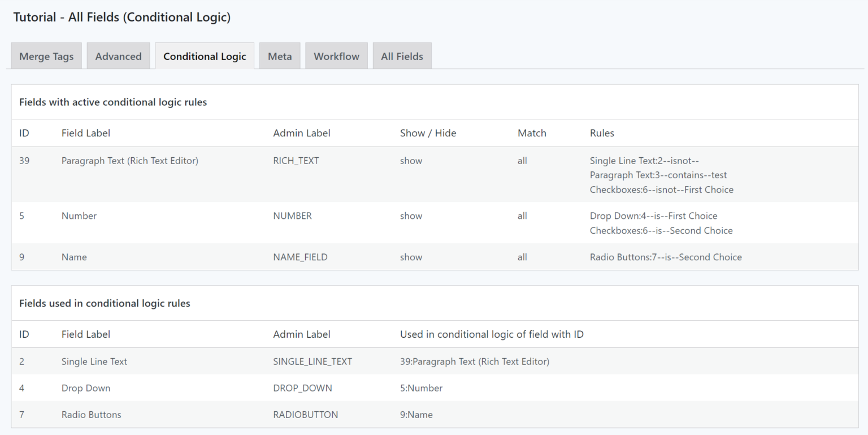Click the page title Tutorial - All Fields (Conditional Logic)
Image resolution: width=868 pixels, height=435 pixels.
coord(122,17)
